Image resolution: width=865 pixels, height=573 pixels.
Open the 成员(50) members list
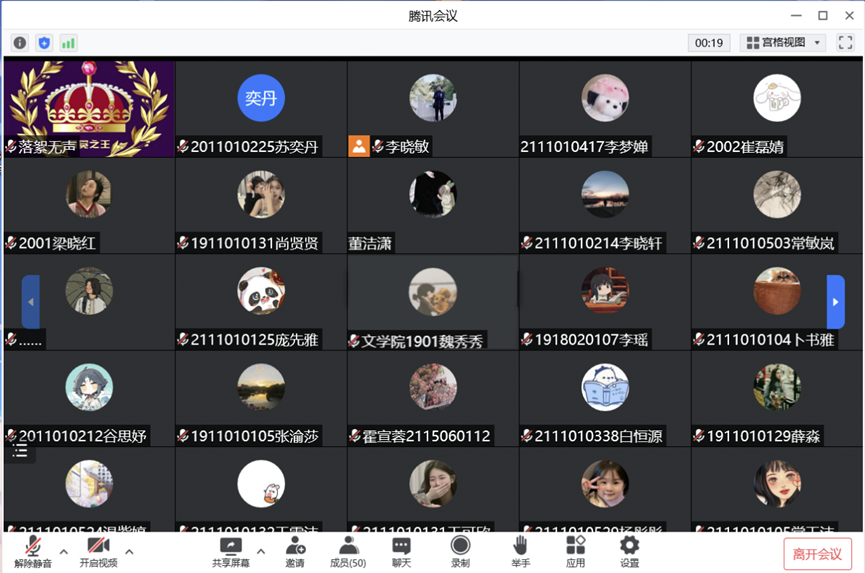tap(348, 551)
